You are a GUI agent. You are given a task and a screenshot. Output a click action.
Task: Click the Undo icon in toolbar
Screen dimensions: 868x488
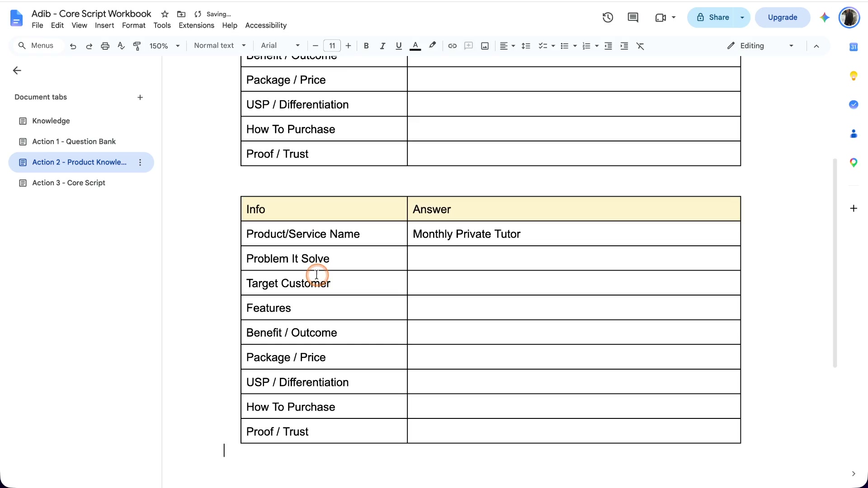[73, 46]
